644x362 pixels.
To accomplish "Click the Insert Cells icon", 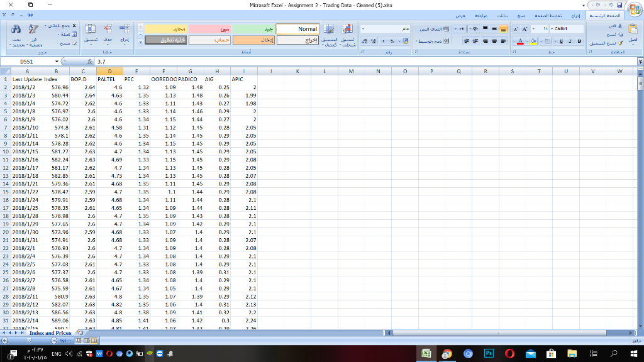I will 124,28.
